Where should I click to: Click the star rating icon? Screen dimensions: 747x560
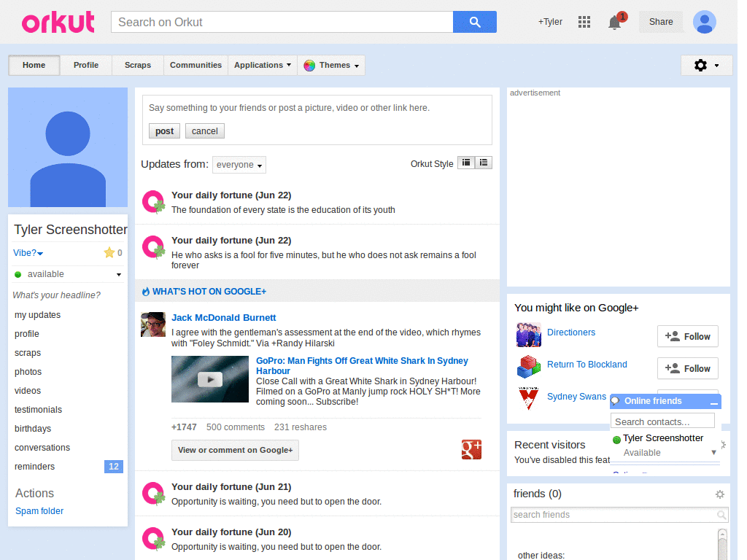109,253
